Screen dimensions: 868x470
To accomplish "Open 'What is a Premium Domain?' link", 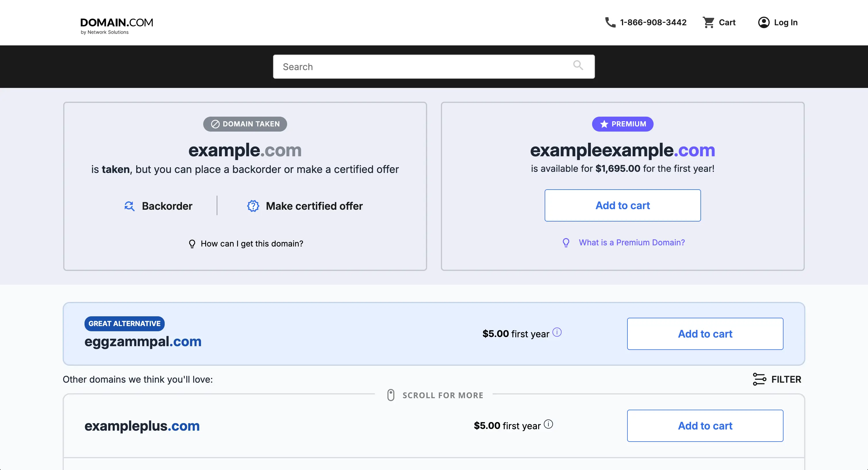I will [631, 242].
